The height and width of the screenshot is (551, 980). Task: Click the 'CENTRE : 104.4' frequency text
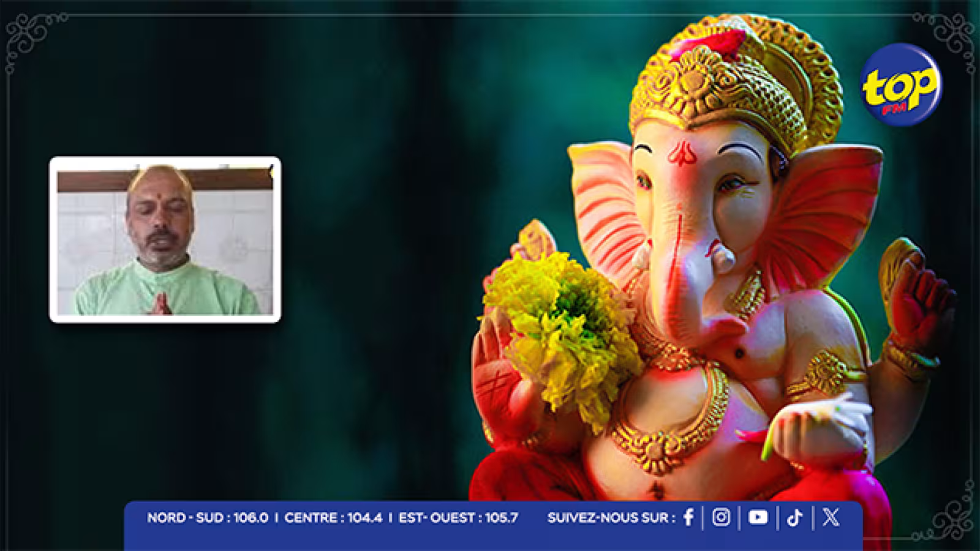click(x=333, y=518)
